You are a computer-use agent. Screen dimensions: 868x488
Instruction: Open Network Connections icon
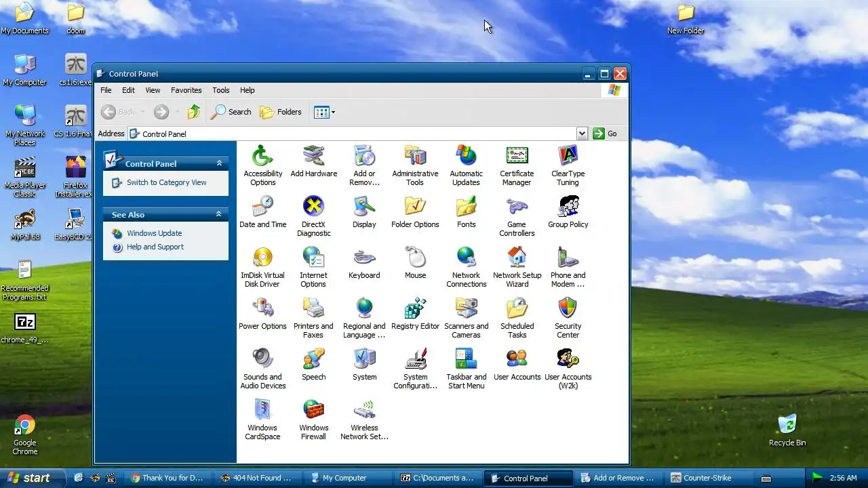click(466, 267)
